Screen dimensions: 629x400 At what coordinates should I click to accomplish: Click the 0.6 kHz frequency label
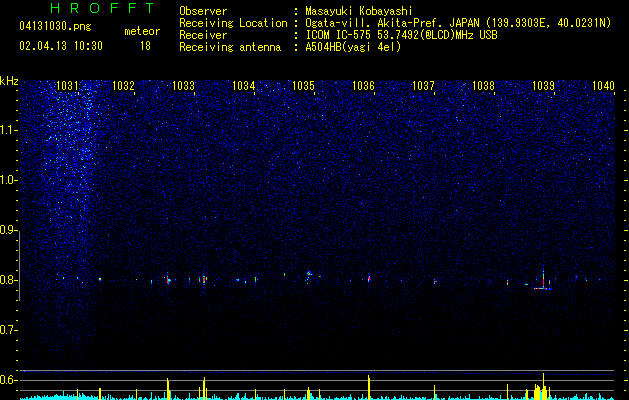(x=9, y=380)
